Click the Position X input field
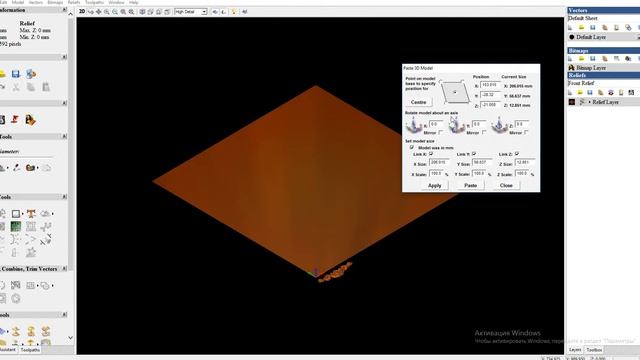 [490, 85]
